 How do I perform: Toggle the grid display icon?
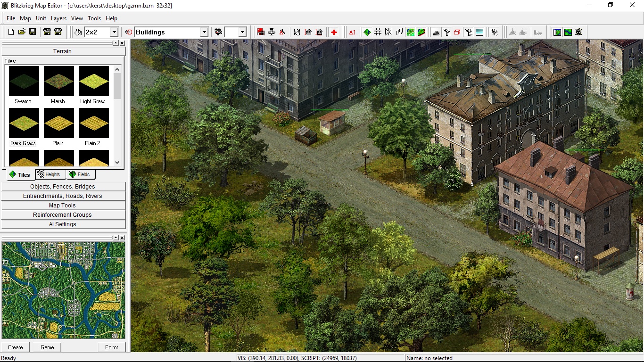378,32
